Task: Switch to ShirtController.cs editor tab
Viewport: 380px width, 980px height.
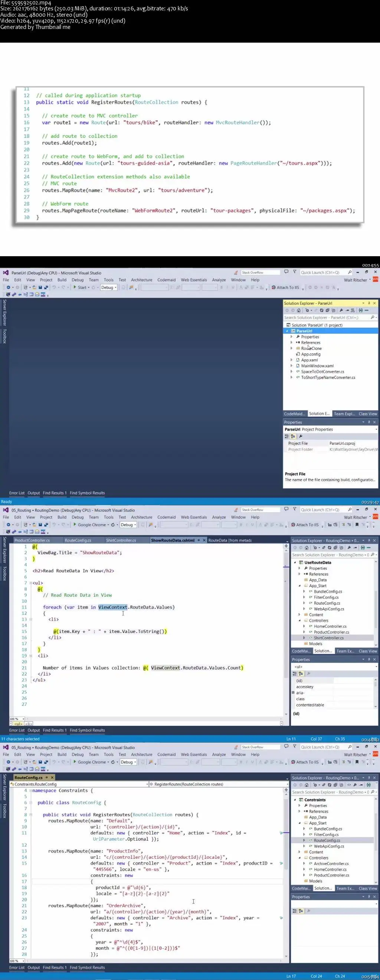Action: 121,540
